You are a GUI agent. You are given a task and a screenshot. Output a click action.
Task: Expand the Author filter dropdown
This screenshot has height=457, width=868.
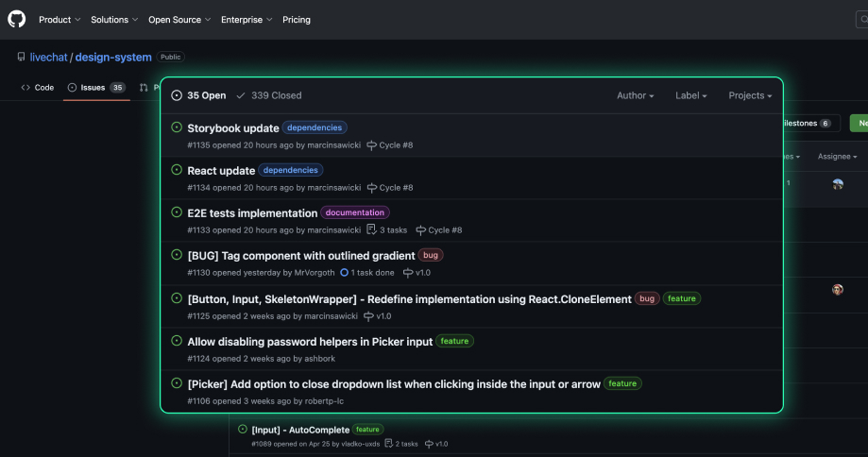pyautogui.click(x=636, y=95)
